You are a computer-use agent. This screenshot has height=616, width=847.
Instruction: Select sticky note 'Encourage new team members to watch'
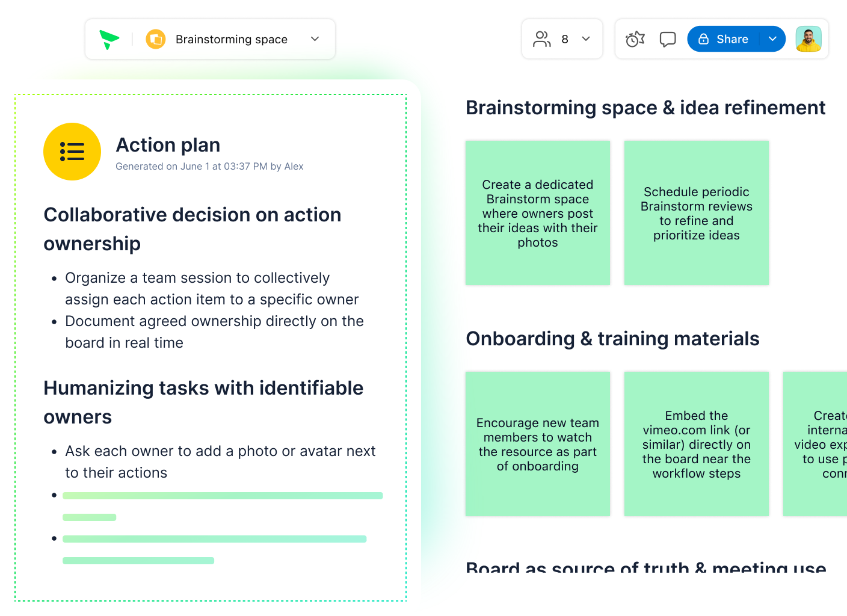pyautogui.click(x=538, y=444)
